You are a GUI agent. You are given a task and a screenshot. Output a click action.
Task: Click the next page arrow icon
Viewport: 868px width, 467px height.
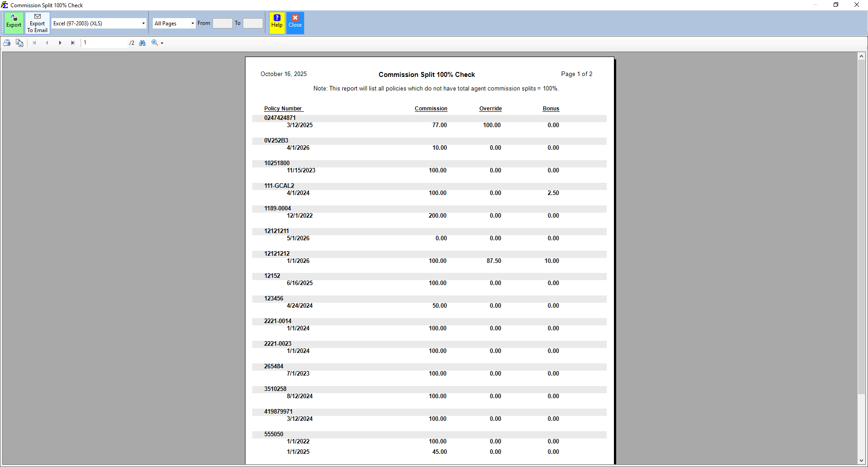point(60,43)
